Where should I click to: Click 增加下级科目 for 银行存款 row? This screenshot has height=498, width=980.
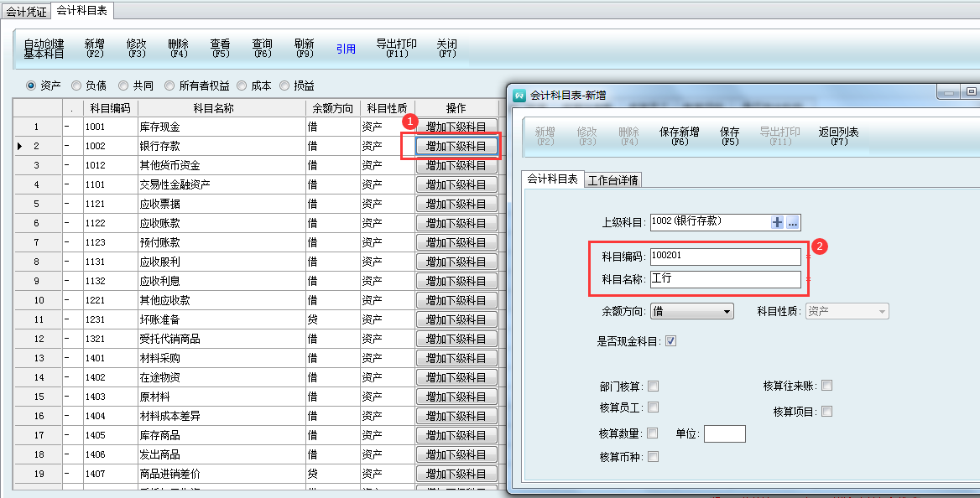pos(456,146)
